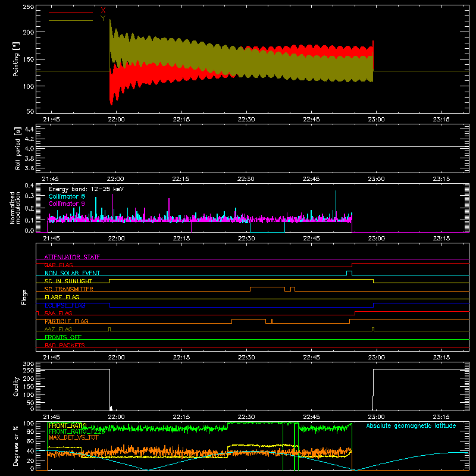Select the 'X' legend label

[x=103, y=11]
